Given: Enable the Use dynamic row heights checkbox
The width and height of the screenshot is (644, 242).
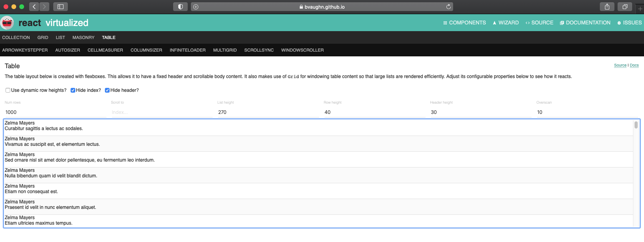Looking at the screenshot, I should pos(8,90).
